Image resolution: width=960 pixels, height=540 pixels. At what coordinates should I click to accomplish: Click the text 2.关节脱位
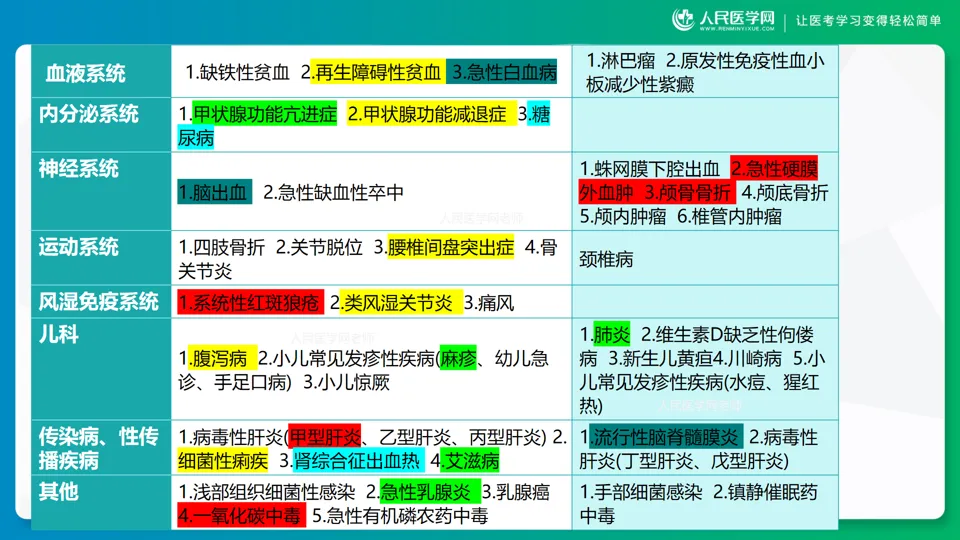coord(319,247)
